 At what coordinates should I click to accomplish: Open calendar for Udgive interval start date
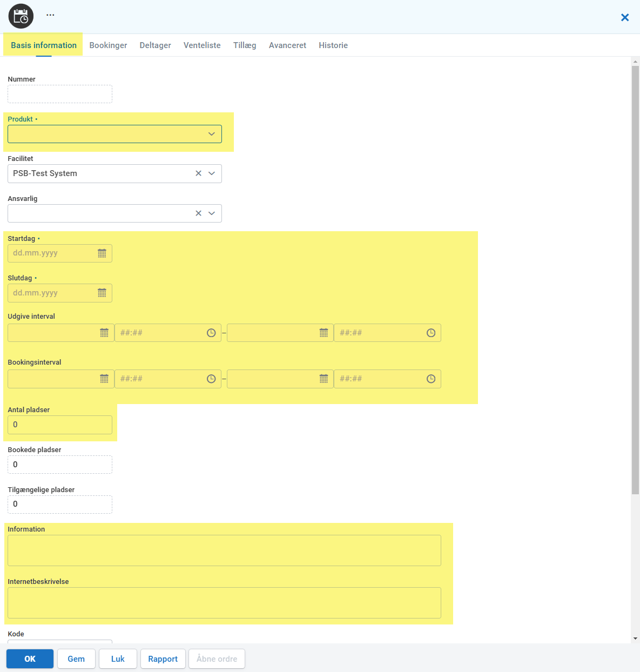click(104, 333)
